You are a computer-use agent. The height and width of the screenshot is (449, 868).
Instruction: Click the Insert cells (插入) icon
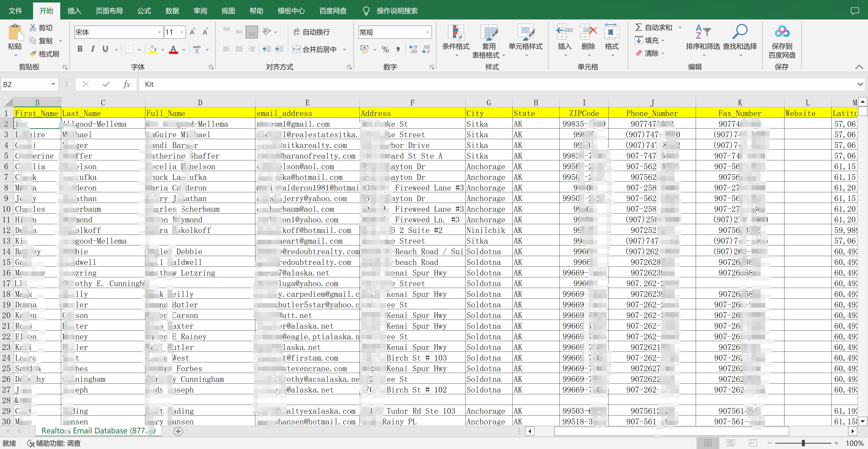564,32
